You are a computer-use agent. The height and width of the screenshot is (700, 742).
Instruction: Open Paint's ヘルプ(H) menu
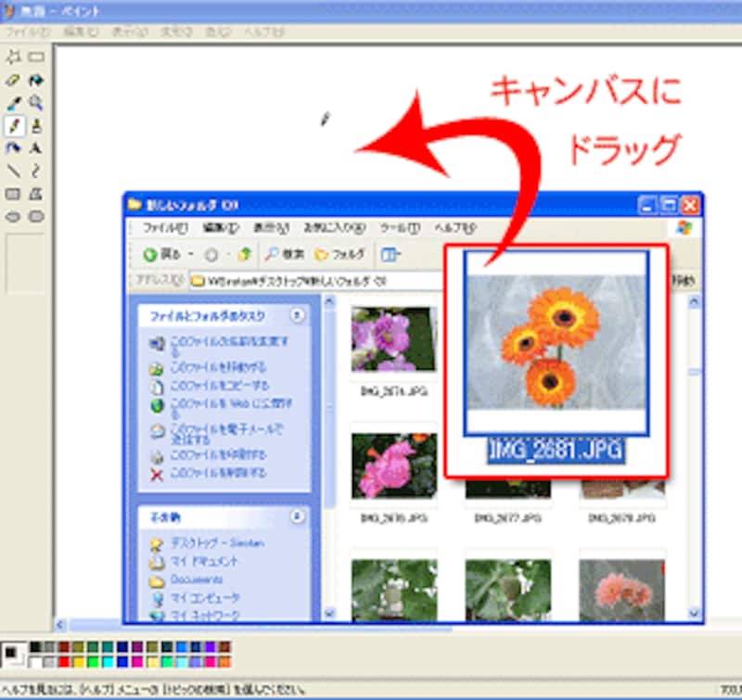[264, 32]
